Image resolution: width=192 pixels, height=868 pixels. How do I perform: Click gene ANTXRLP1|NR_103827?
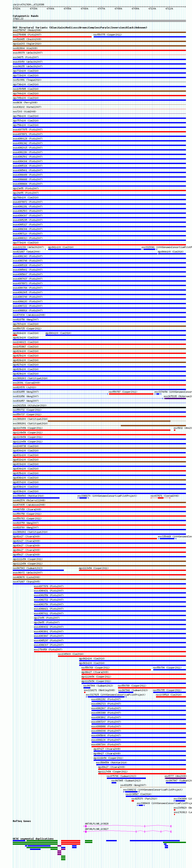pos(96,829)
